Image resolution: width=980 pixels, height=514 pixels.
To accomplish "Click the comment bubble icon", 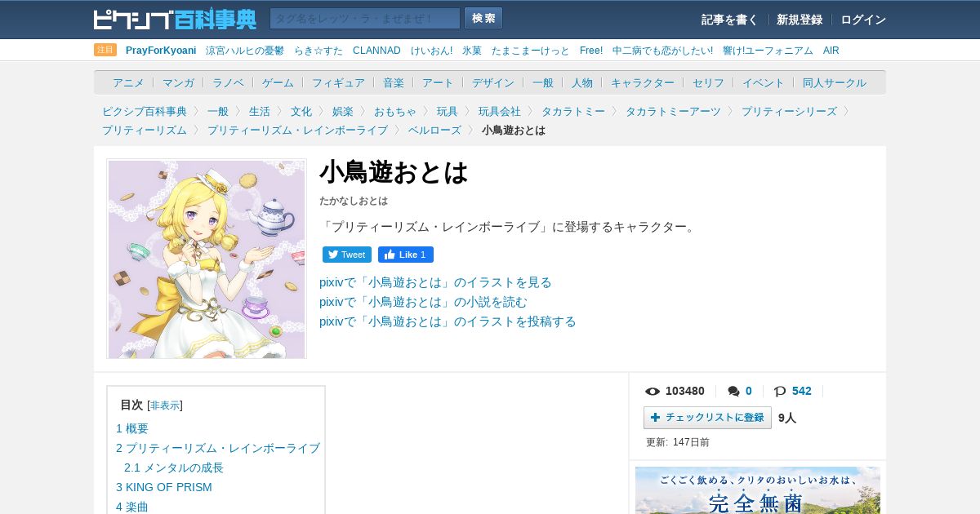I will coord(734,392).
